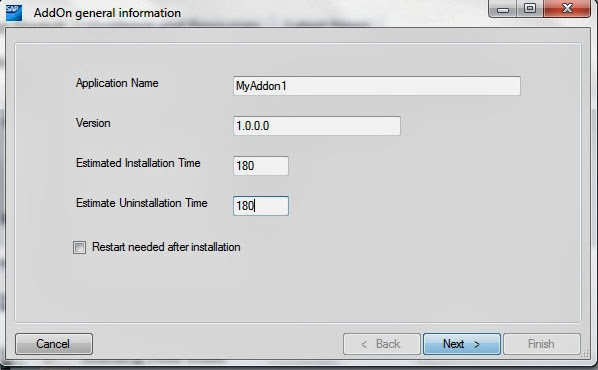Image resolution: width=598 pixels, height=370 pixels.
Task: Enable Restart needed after installation checkbox
Action: coord(79,247)
